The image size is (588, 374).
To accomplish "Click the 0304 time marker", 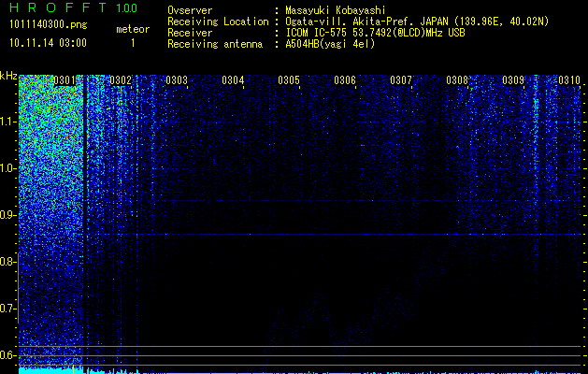I will pos(233,79).
